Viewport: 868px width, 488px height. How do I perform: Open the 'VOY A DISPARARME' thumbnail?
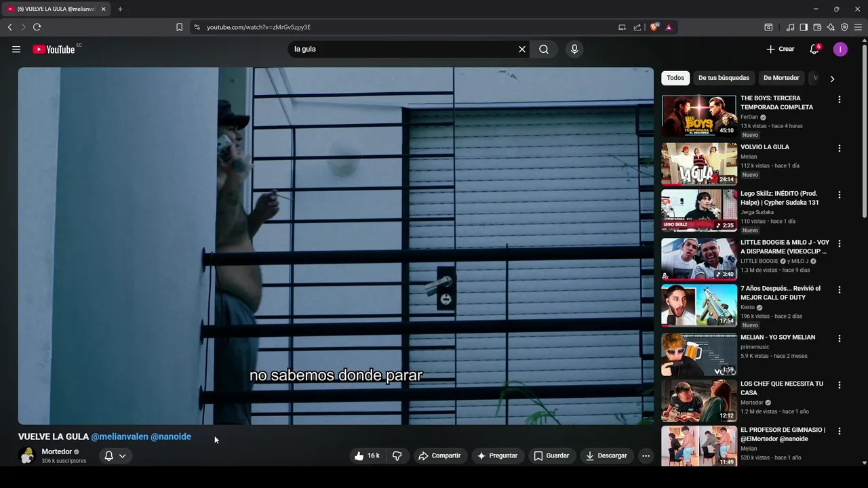click(x=699, y=259)
